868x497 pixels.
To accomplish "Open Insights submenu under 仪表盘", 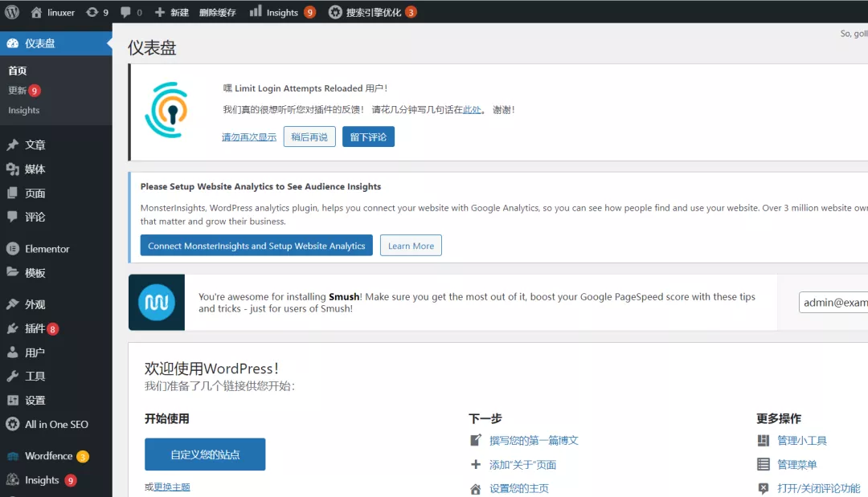I will tap(24, 110).
